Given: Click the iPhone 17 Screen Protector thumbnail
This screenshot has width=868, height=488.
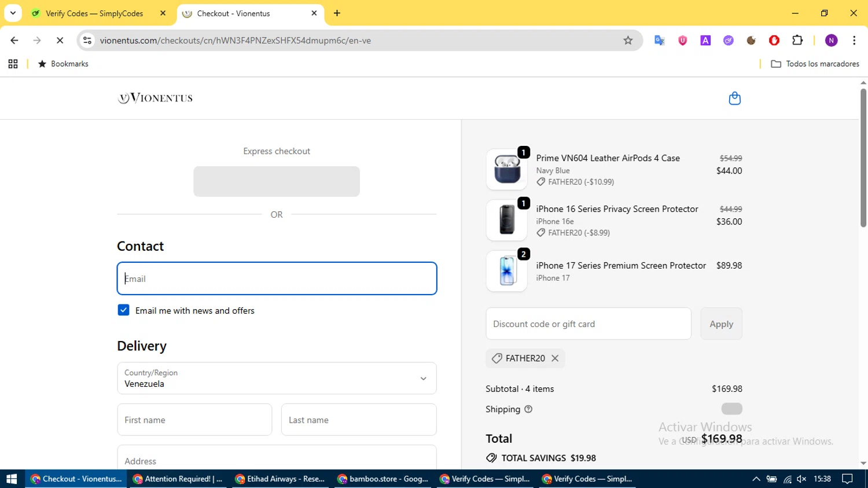Looking at the screenshot, I should pos(507,271).
